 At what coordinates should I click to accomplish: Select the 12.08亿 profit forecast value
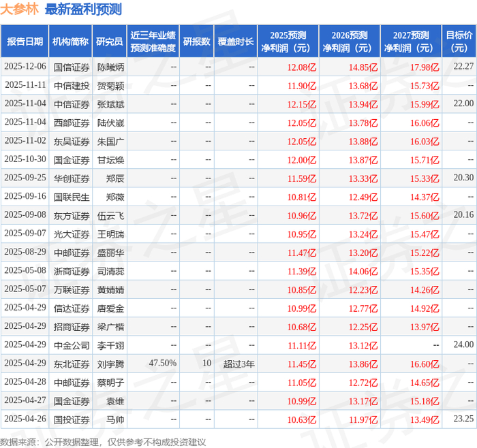coord(302,67)
